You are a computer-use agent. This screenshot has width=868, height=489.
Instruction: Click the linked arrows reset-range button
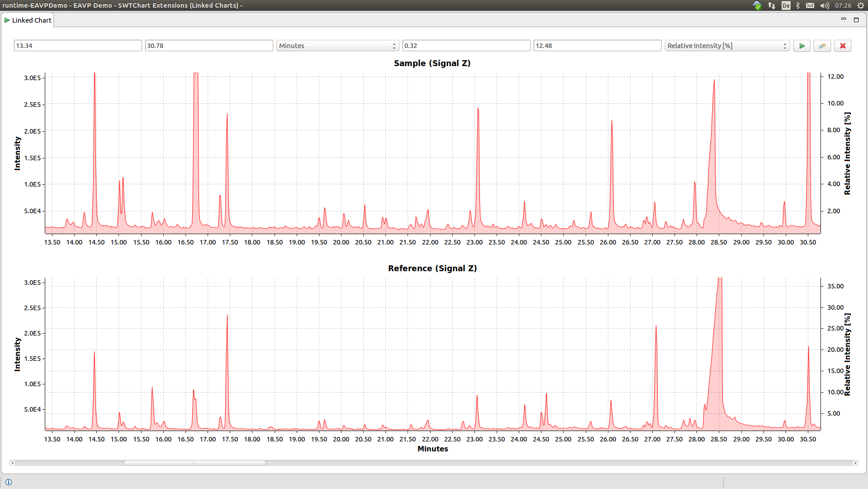(x=822, y=46)
